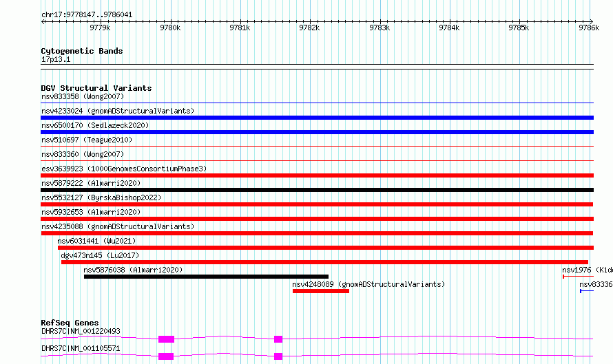Click the nsv83336 blue variant glyph

(586, 291)
